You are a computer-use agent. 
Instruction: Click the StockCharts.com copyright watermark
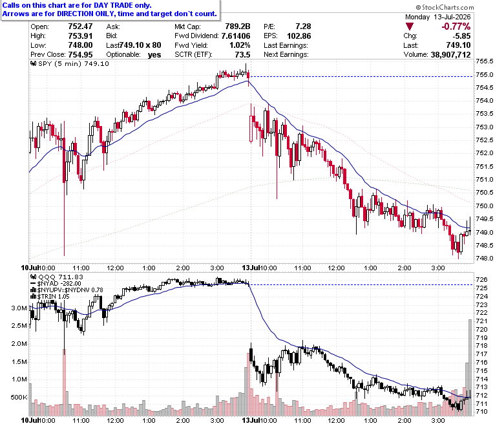[x=445, y=7]
